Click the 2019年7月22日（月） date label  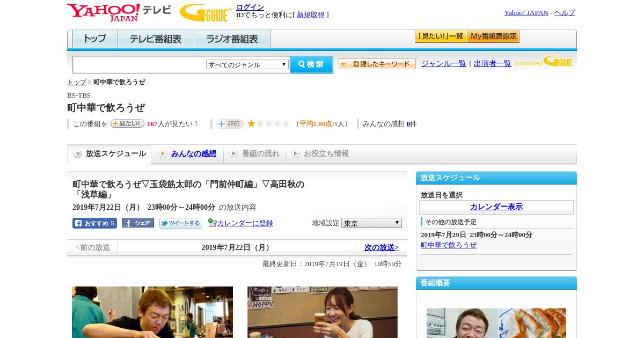pyautogui.click(x=237, y=248)
